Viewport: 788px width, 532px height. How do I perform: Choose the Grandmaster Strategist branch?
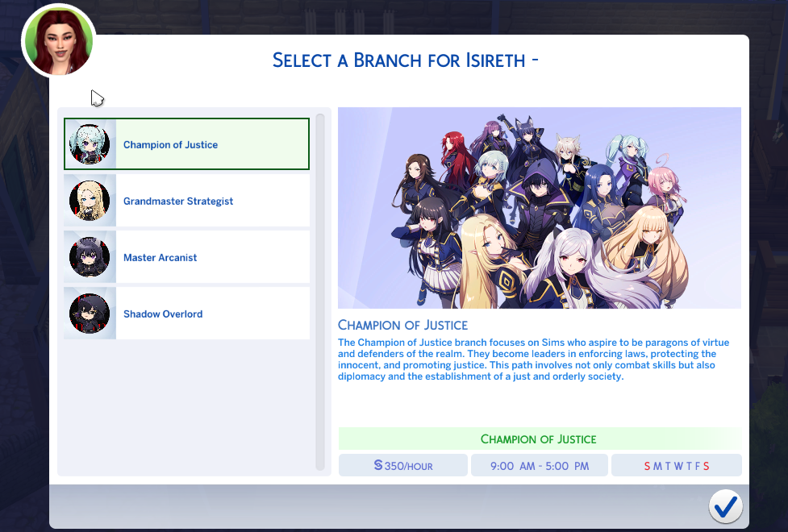tap(186, 201)
